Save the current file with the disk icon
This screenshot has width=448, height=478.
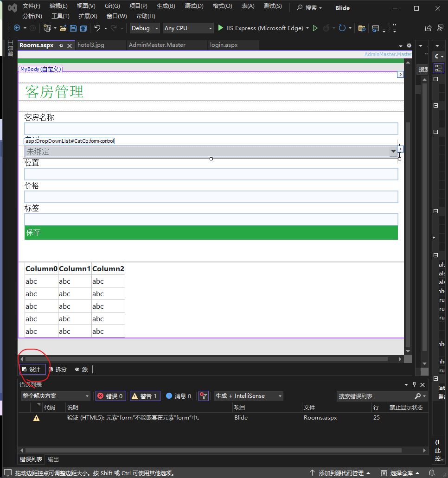pos(73,28)
